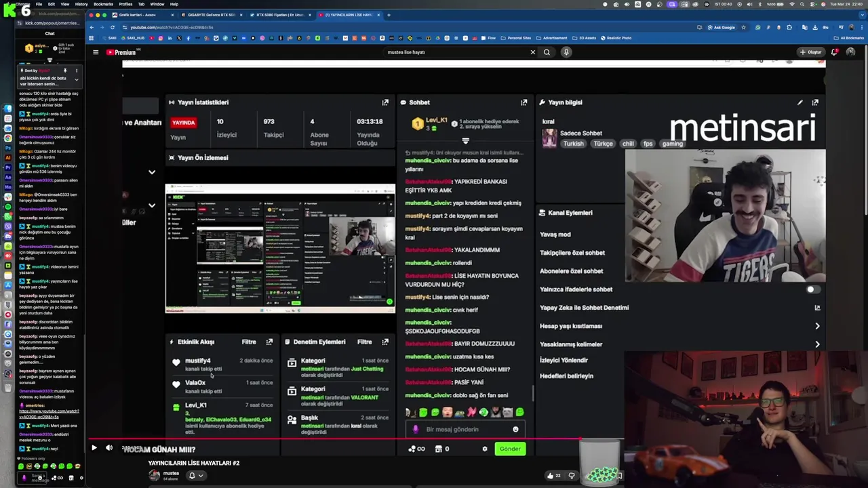Pop out the Sohbet chat panel
This screenshot has width=868, height=488.
click(x=524, y=102)
